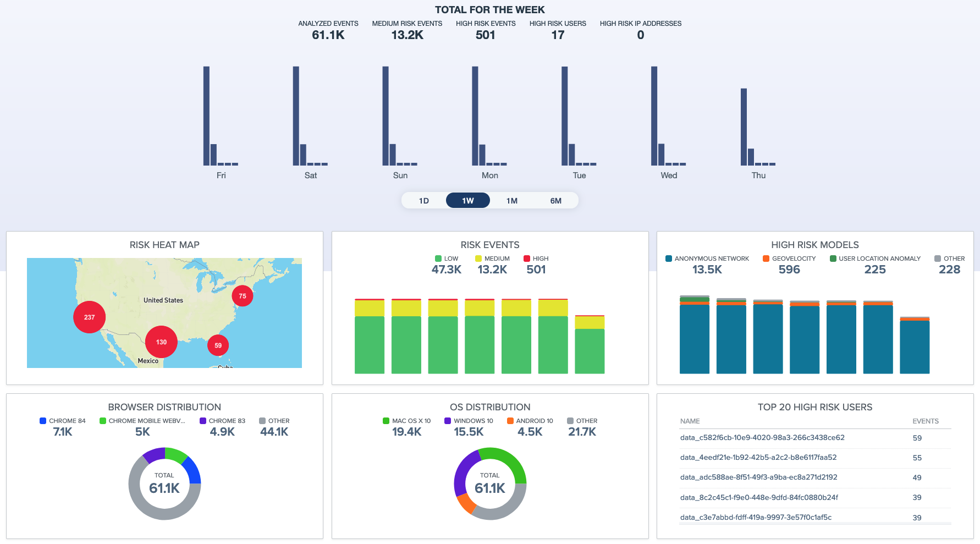Click the High Risk Users 17 value

558,35
